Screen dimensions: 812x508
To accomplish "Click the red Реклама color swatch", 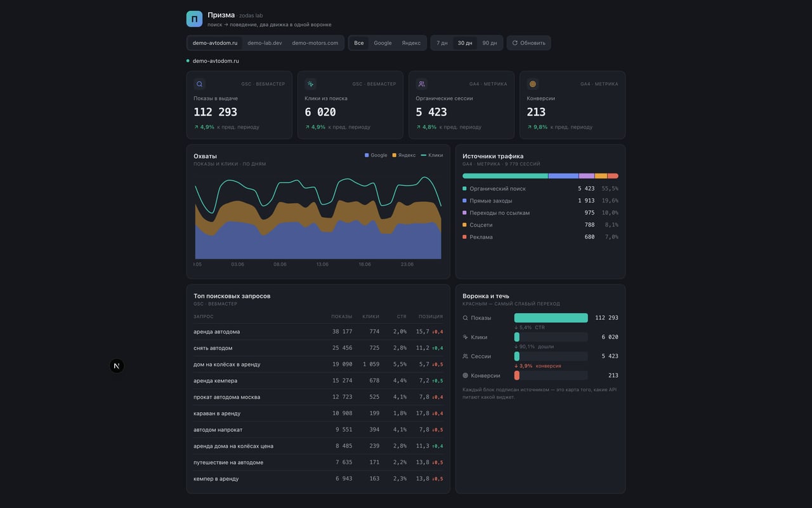I will (x=464, y=237).
